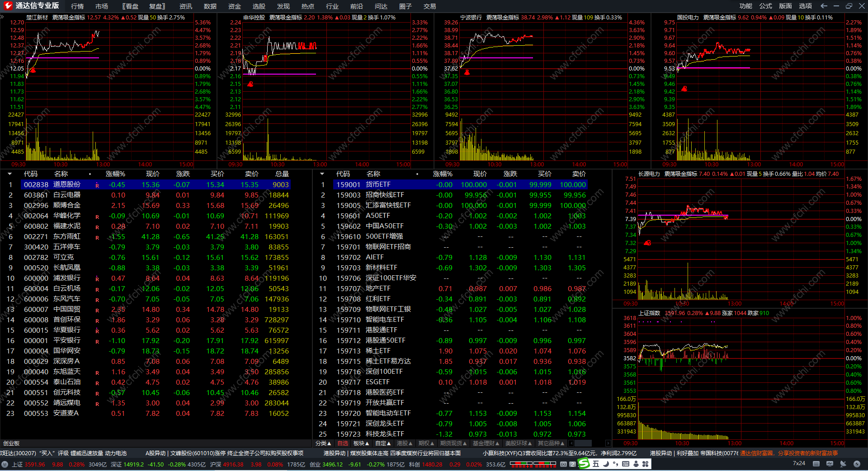
Task: Click the punctuation icon in the IME bar
Action: (616, 464)
